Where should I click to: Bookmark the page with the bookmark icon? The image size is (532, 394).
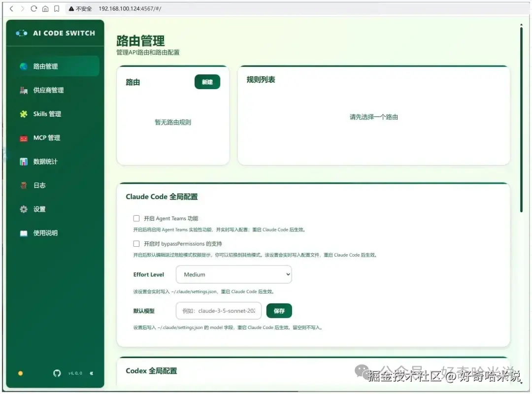coord(57,8)
